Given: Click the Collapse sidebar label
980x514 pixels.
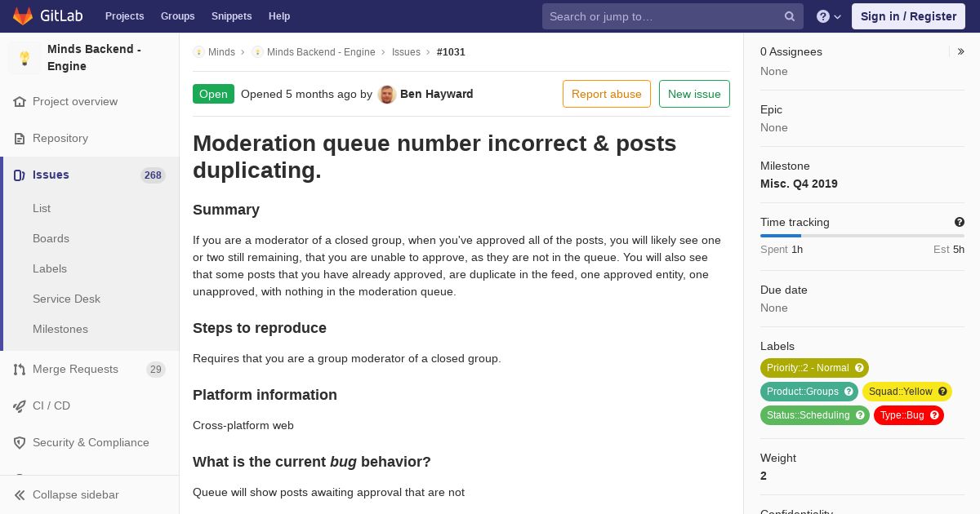Looking at the screenshot, I should (76, 494).
